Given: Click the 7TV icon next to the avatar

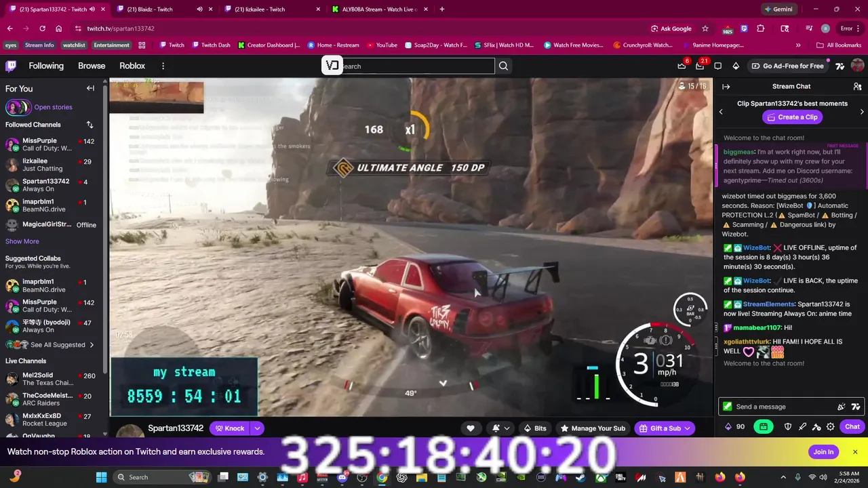Looking at the screenshot, I should pos(840,66).
